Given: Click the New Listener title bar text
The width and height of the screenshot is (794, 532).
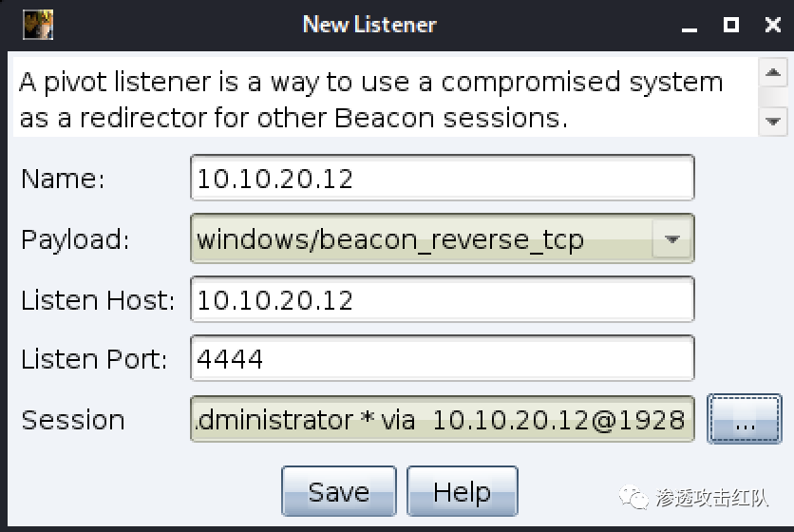Looking at the screenshot, I should [369, 24].
